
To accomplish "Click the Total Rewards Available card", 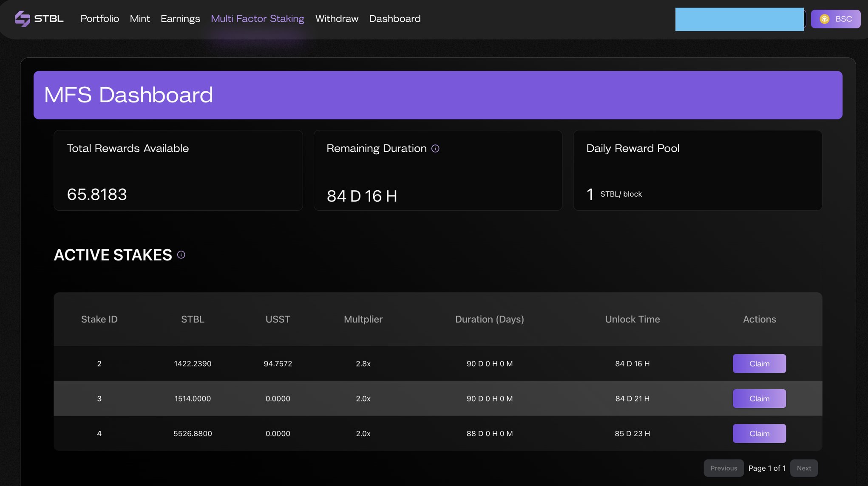I will pos(178,170).
